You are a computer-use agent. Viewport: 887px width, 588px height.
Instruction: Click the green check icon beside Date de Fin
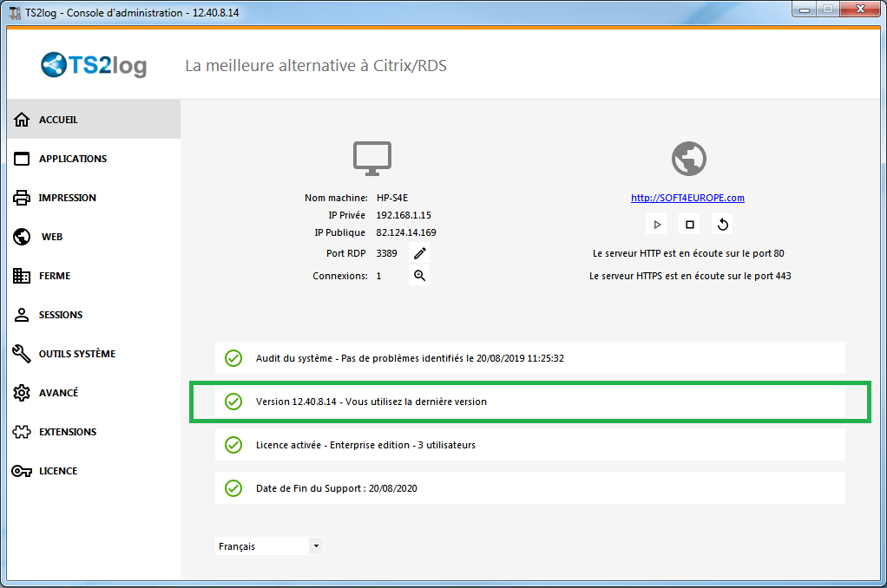(x=233, y=488)
